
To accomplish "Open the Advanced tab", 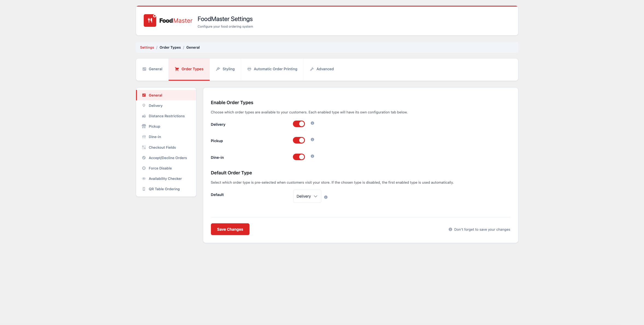I will (x=322, y=69).
